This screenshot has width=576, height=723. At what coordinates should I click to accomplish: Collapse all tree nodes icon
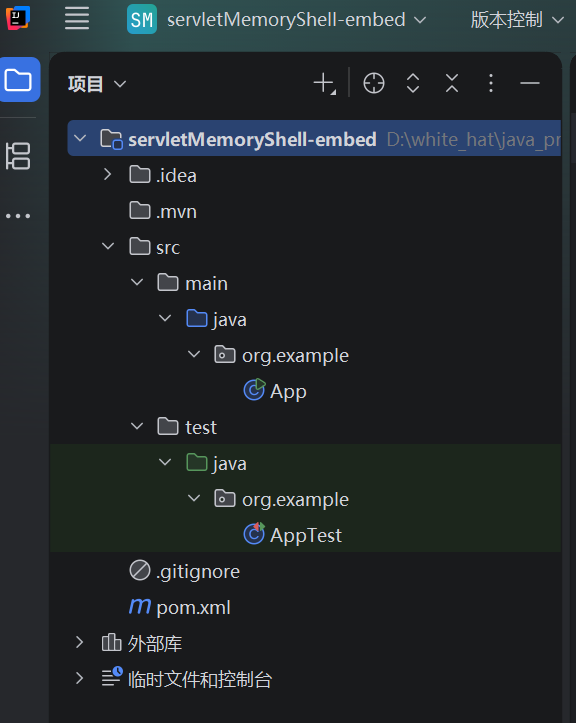coord(452,83)
